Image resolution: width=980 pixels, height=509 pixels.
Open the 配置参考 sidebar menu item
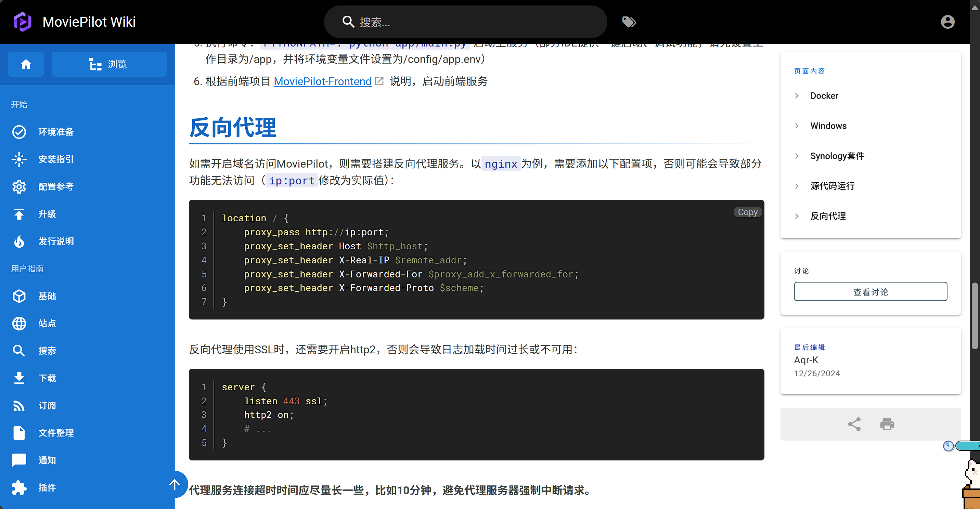point(55,186)
